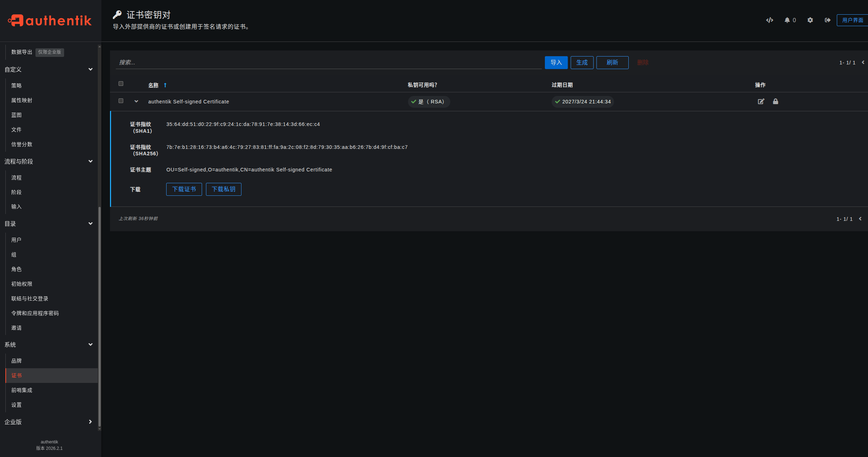Toggle the select-all checkbox in table header
This screenshot has width=868, height=457.
click(121, 84)
